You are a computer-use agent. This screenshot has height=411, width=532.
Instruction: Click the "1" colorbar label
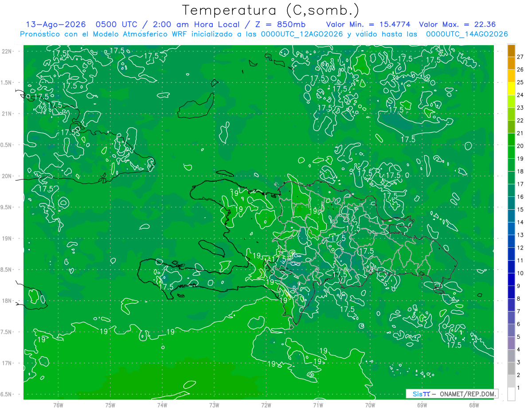point(518,388)
